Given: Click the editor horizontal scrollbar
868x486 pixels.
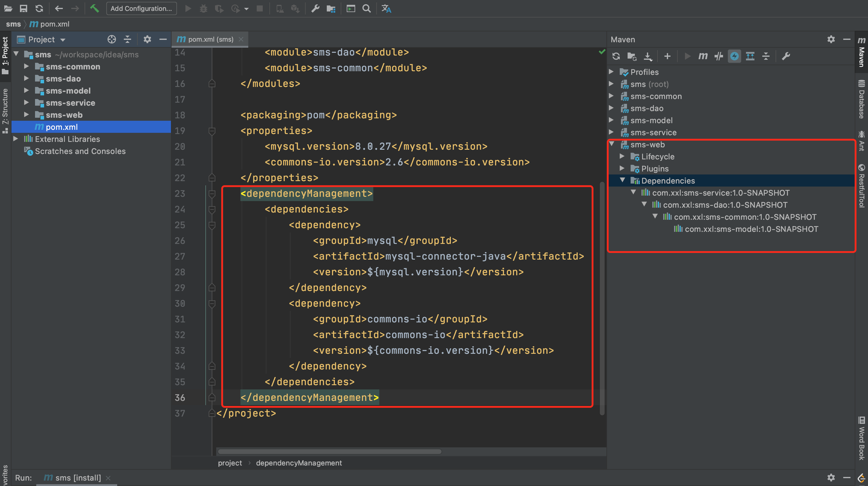Looking at the screenshot, I should coord(329,451).
